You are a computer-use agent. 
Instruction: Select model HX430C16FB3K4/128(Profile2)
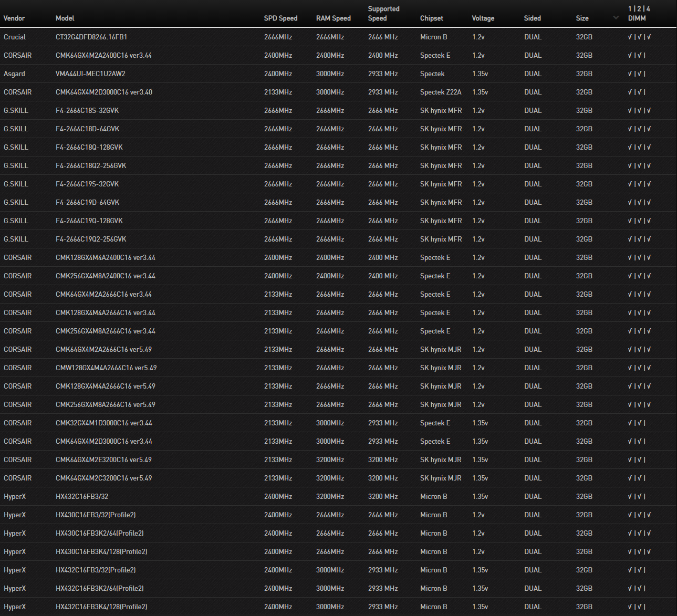coord(101,552)
